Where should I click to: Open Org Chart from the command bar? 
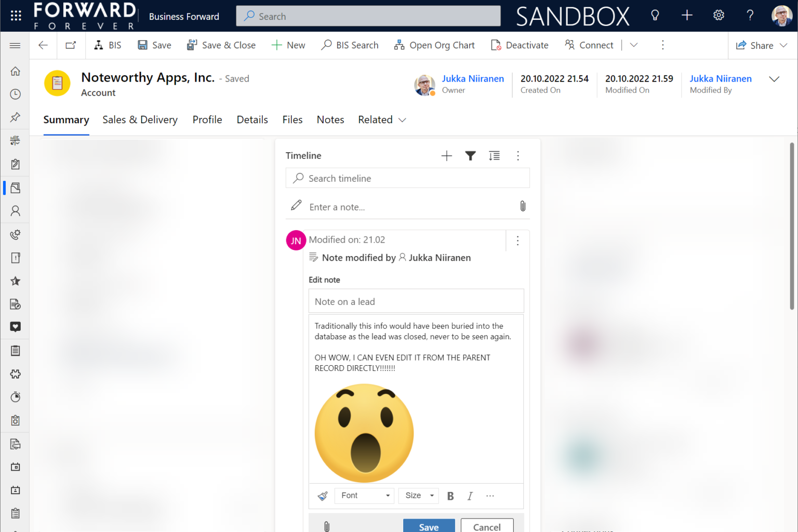[434, 45]
